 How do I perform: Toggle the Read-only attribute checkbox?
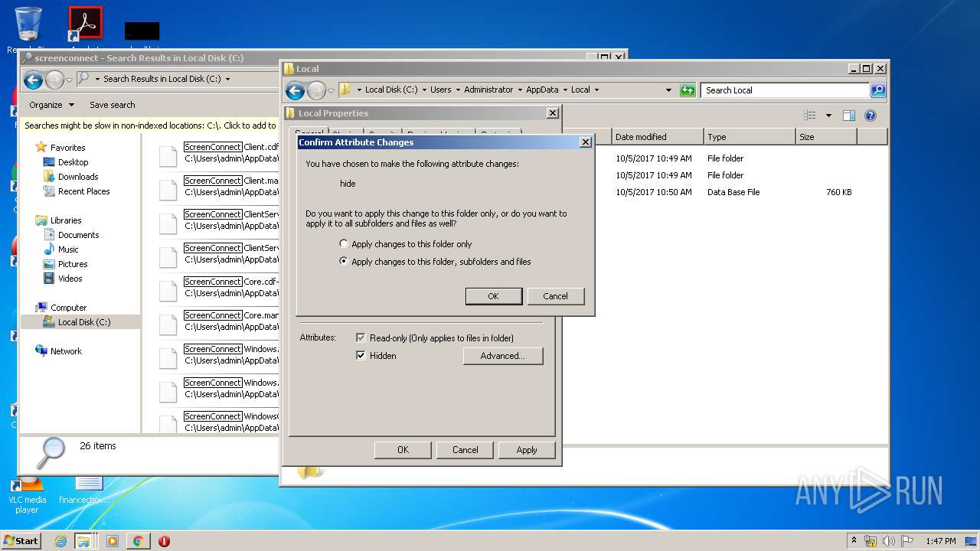pyautogui.click(x=361, y=338)
